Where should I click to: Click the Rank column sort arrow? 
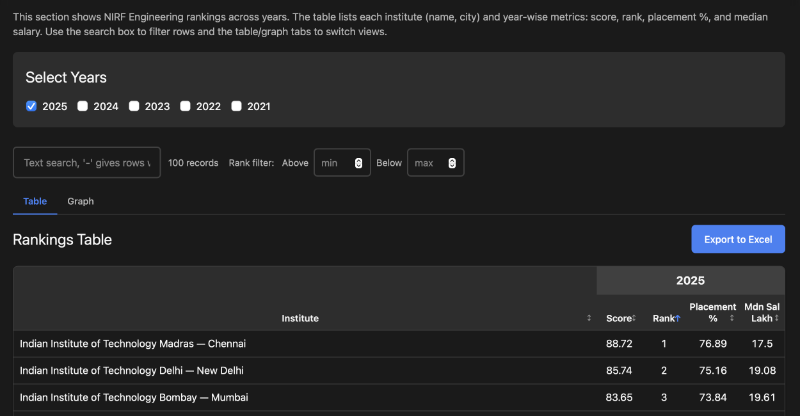(677, 318)
